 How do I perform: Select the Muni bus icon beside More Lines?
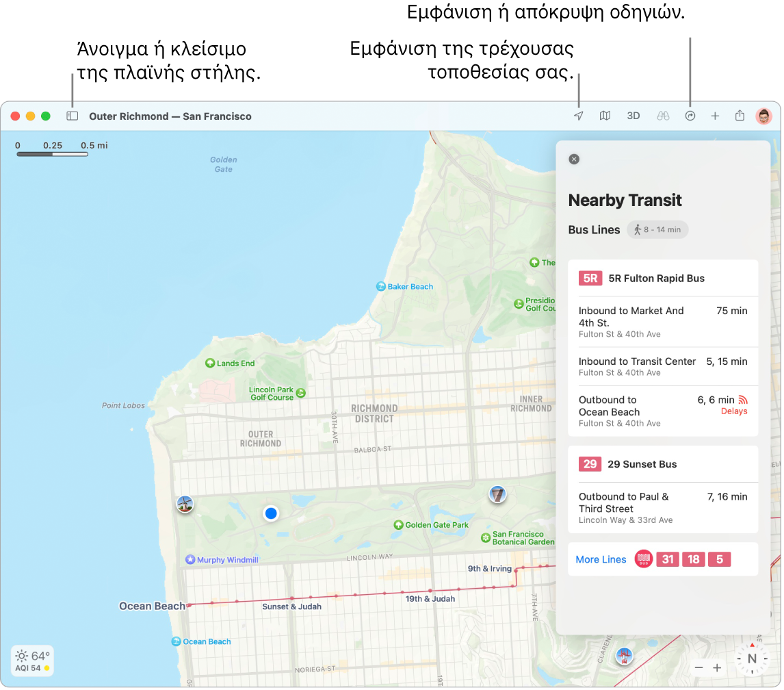pos(643,559)
